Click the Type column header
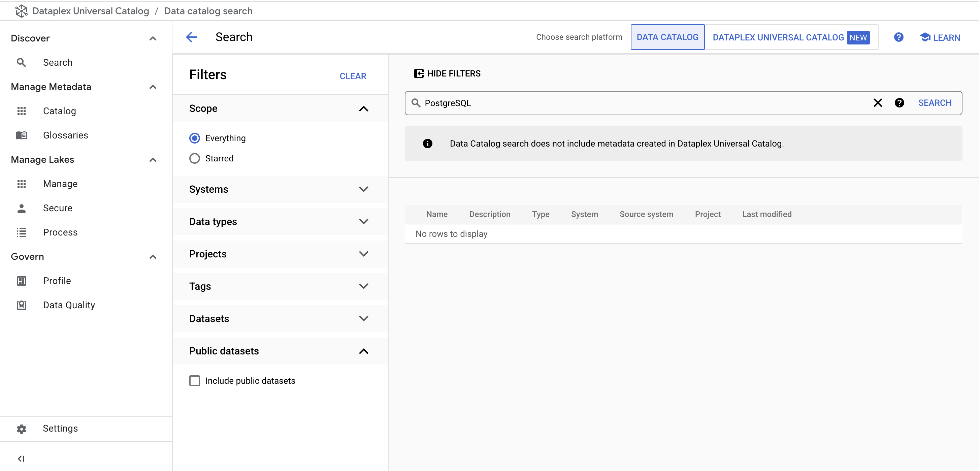 541,214
